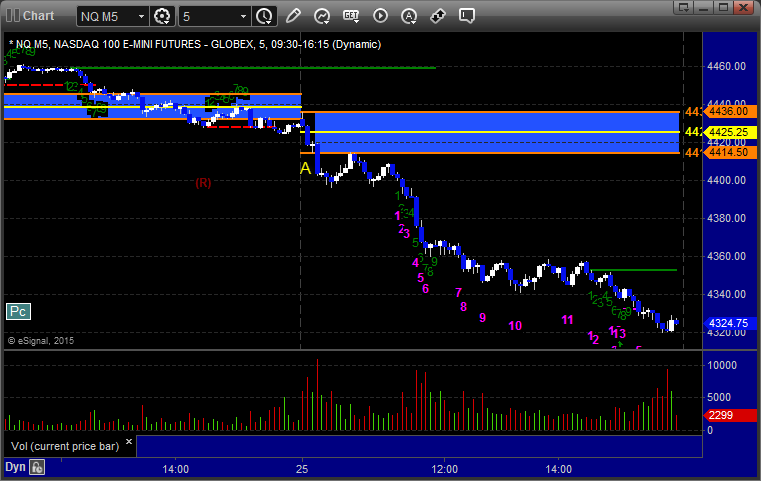The height and width of the screenshot is (481, 761).
Task: Click the 12:00 time axis label
Action: [x=445, y=469]
